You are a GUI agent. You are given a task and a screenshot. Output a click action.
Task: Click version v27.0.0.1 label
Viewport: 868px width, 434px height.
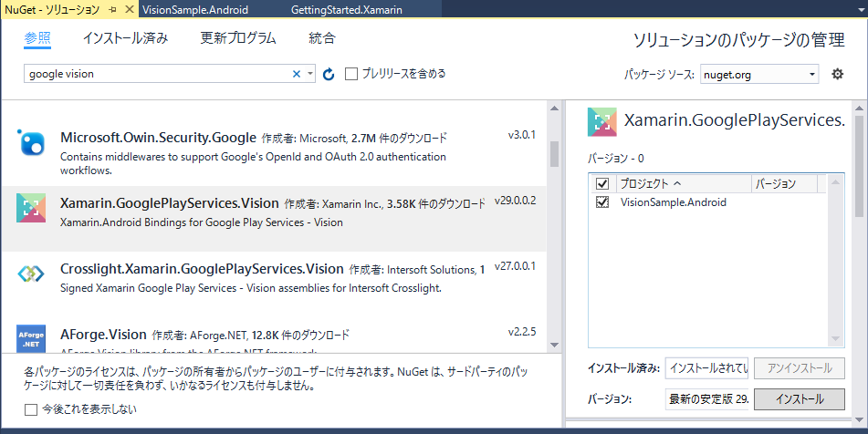pyautogui.click(x=516, y=266)
